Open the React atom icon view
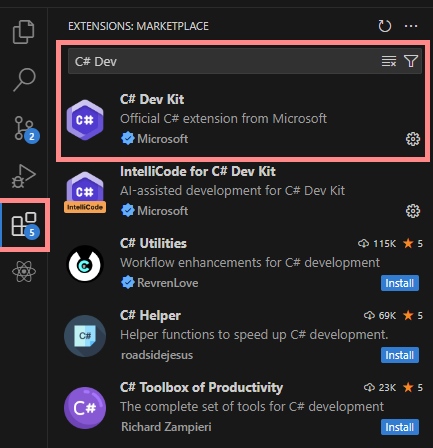Image resolution: width=433 pixels, height=448 pixels. click(24, 272)
